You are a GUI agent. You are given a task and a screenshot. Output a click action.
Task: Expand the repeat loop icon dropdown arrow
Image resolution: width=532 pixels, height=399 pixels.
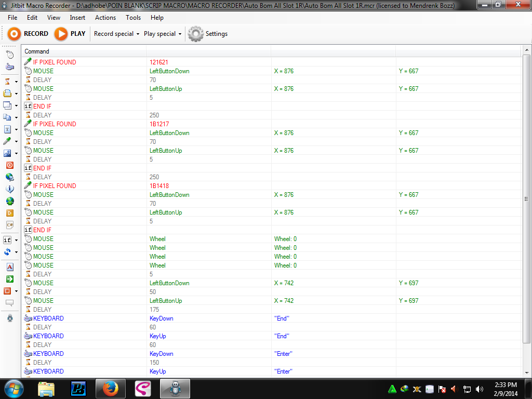click(x=16, y=252)
